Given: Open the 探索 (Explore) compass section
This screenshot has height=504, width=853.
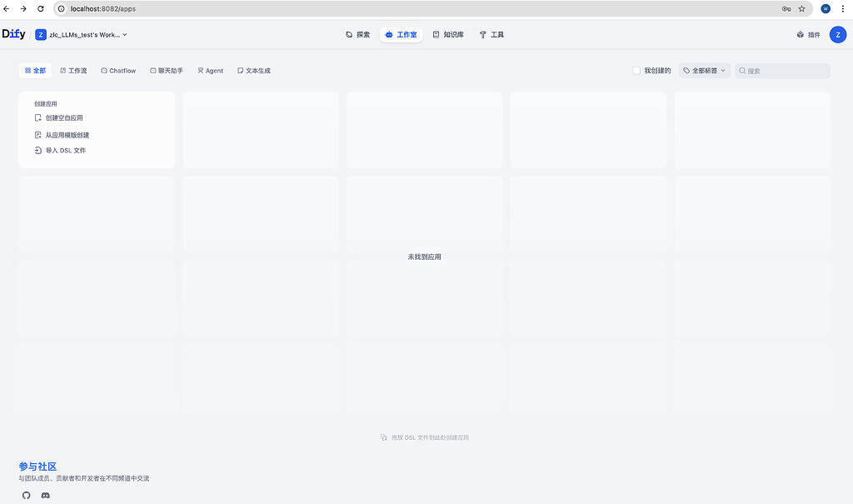Looking at the screenshot, I should (x=357, y=34).
